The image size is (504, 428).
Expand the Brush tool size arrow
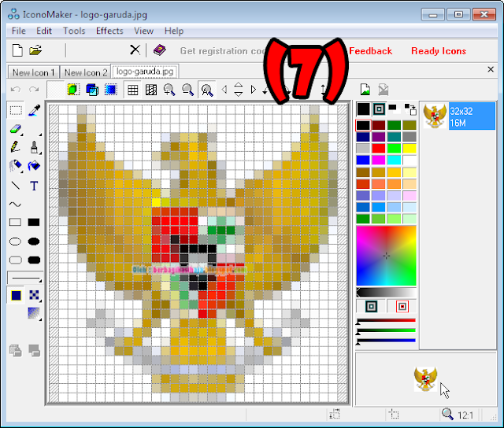click(41, 153)
